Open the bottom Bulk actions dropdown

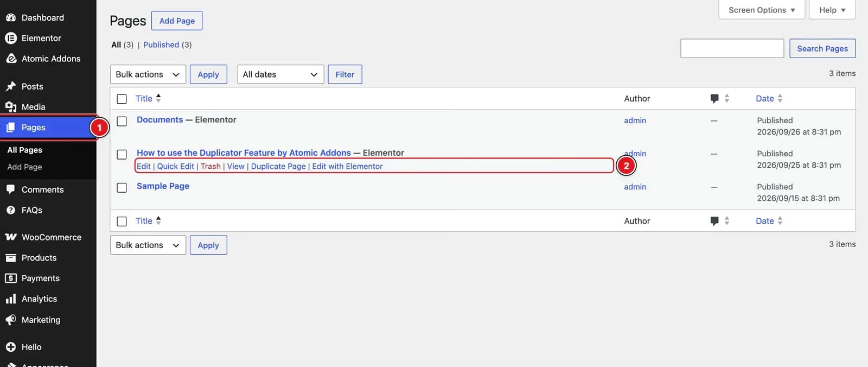point(148,245)
